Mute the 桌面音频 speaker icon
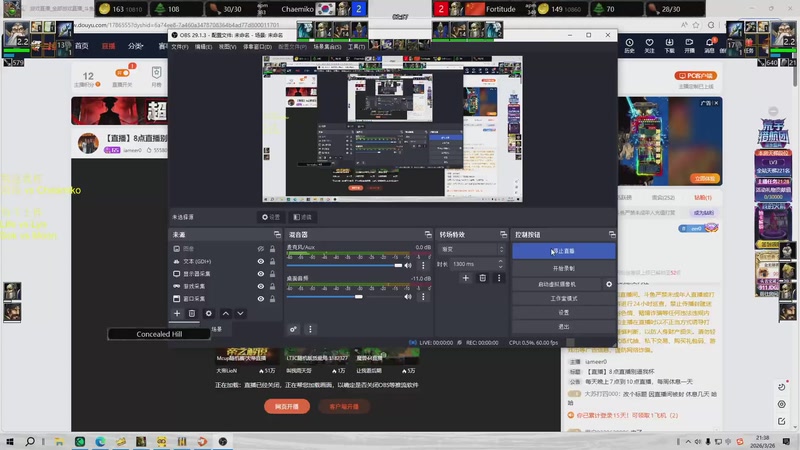This screenshot has width=800, height=450. [408, 296]
